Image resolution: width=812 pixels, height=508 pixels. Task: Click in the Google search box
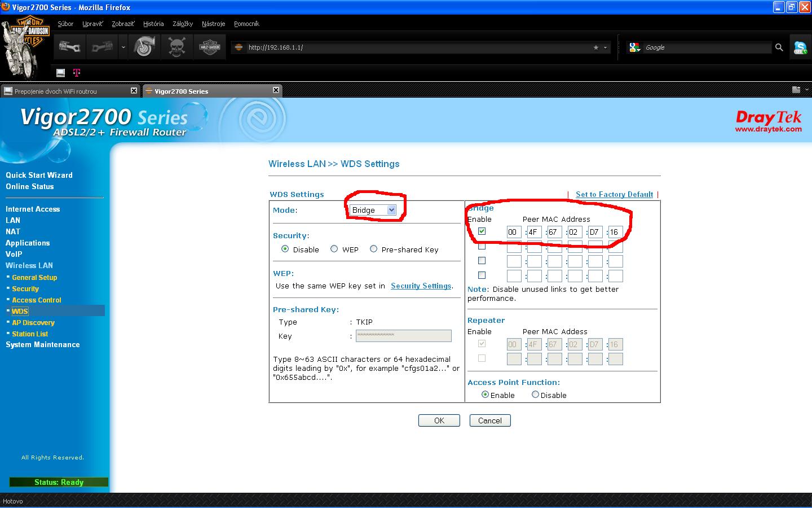pyautogui.click(x=707, y=47)
